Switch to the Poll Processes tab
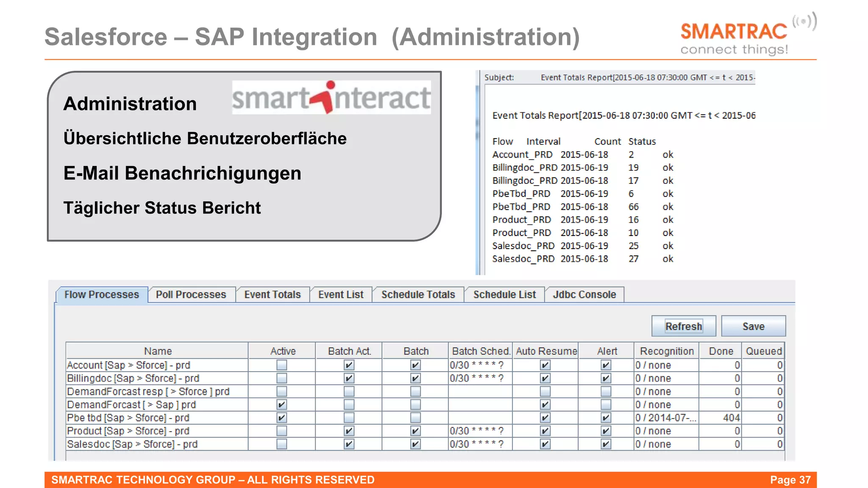This screenshot has width=868, height=488. click(191, 295)
